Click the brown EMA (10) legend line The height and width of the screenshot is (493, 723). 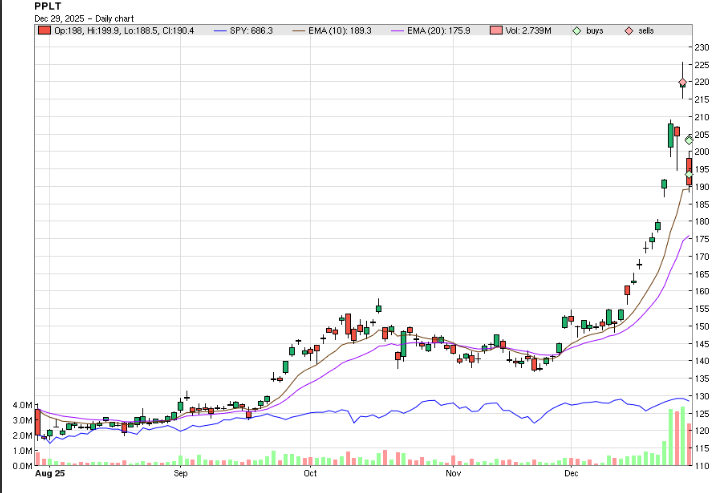(299, 31)
